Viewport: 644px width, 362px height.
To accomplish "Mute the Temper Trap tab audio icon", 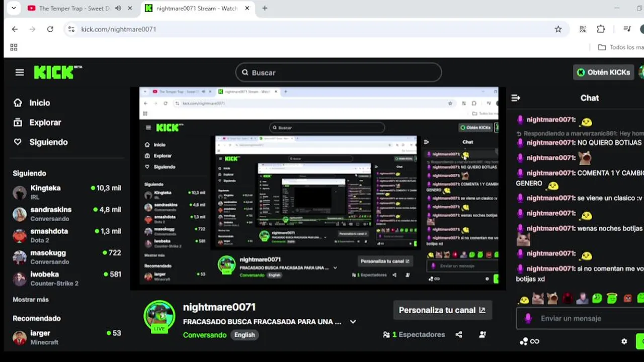I will (x=118, y=9).
